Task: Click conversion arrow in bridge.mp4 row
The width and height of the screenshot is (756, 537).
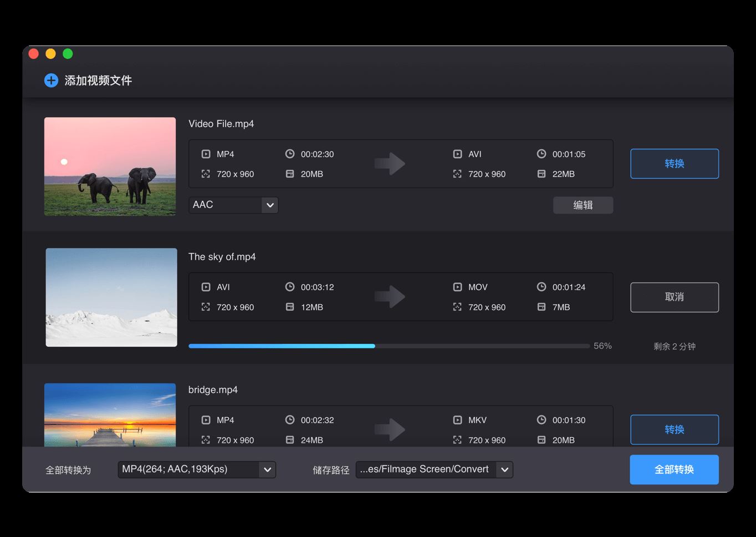Action: [x=390, y=430]
